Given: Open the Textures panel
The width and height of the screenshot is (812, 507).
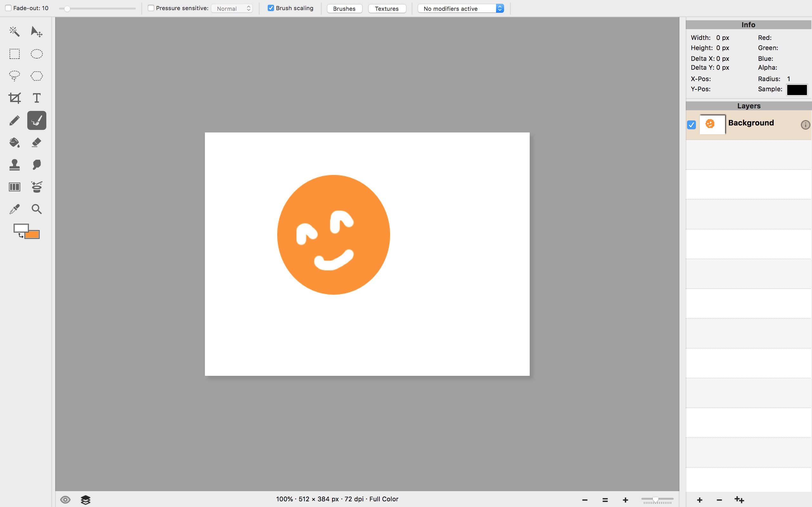Looking at the screenshot, I should pyautogui.click(x=387, y=8).
